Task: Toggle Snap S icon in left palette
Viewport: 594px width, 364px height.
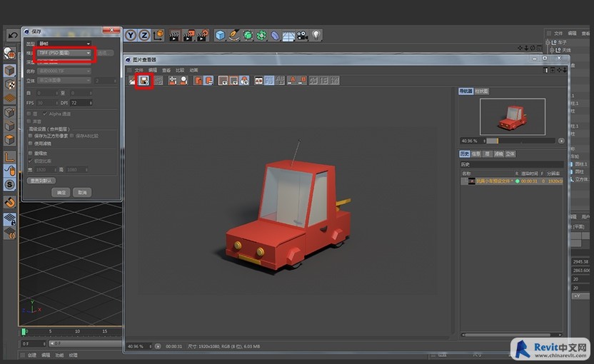Action: point(10,184)
